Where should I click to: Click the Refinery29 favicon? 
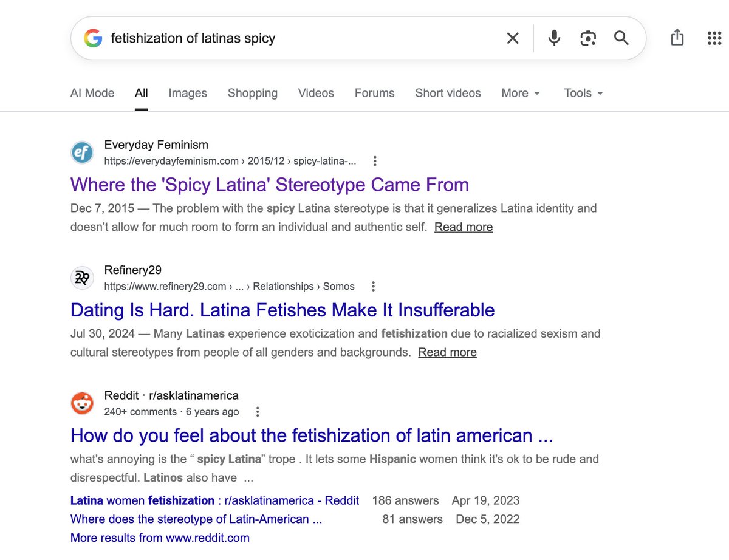82,278
